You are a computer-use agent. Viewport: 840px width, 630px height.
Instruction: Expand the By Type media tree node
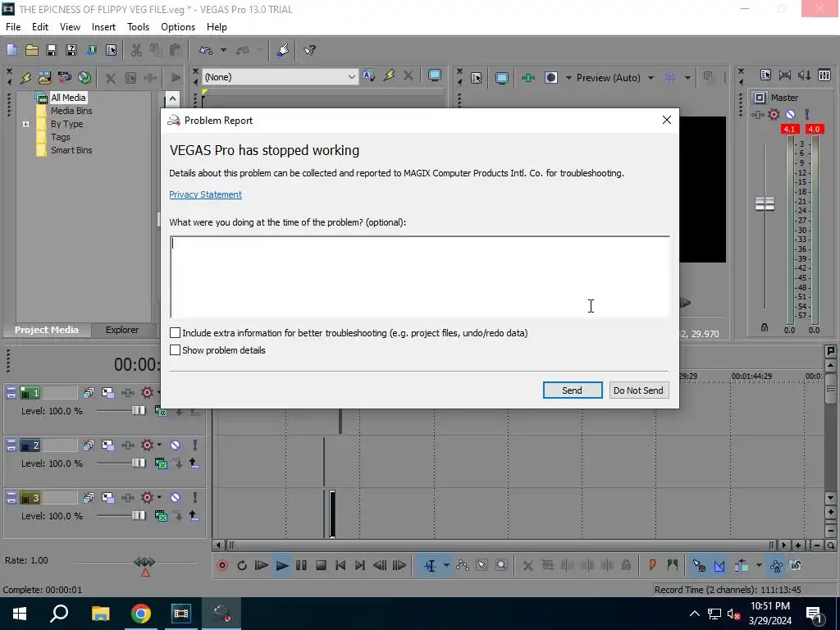tap(25, 125)
